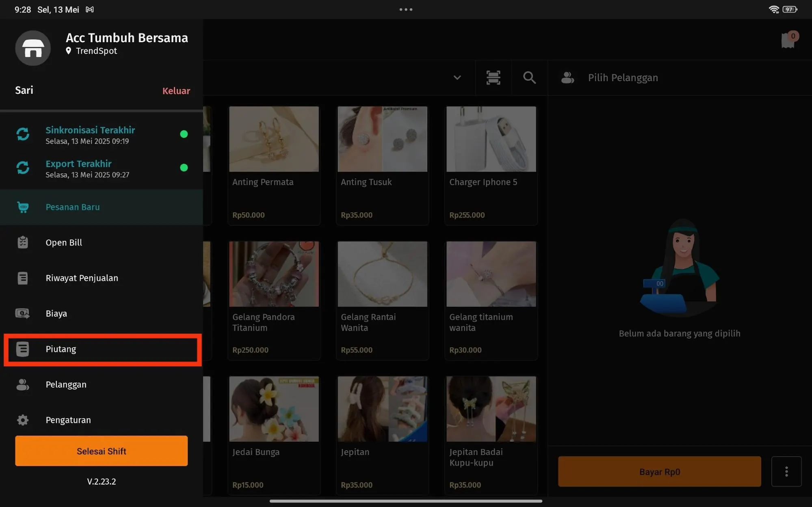Tap the cart icon for Pesanan Baru

point(23,207)
